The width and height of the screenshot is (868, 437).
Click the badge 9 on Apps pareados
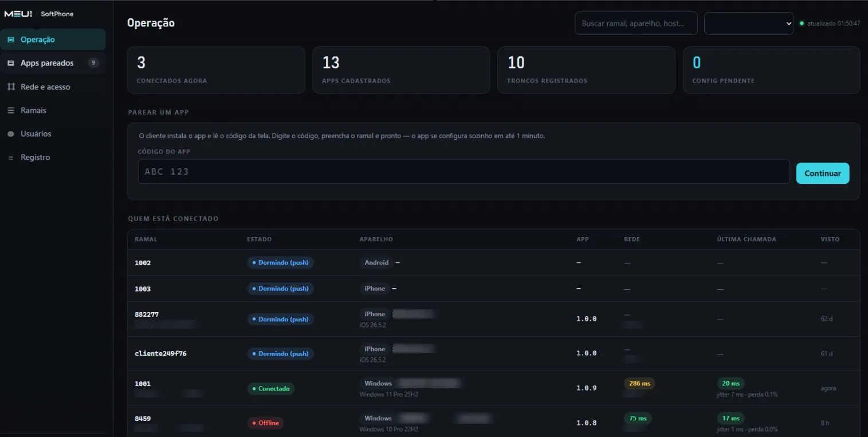93,63
